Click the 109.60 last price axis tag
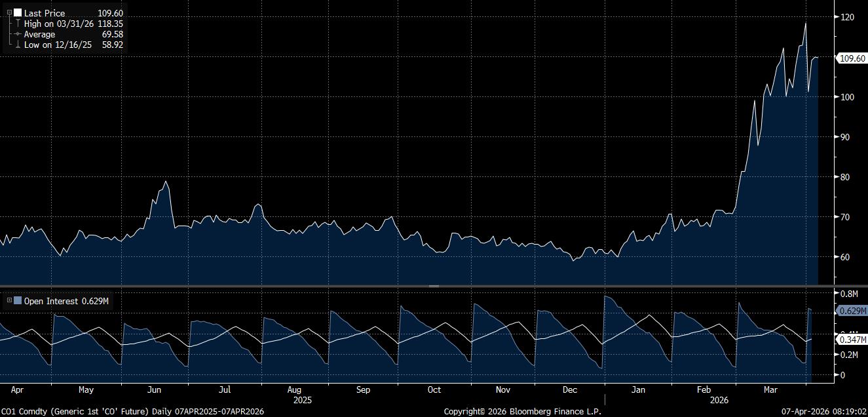The height and width of the screenshot is (417, 868). tap(852, 58)
